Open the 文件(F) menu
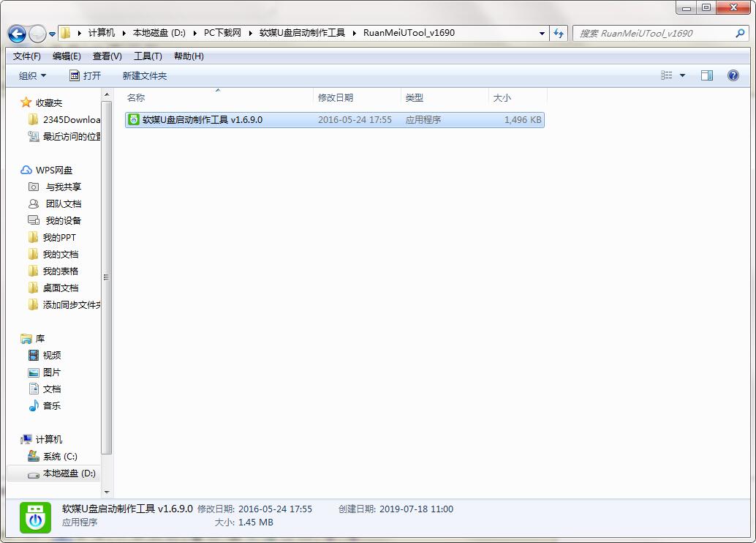This screenshot has height=543, width=756. point(26,56)
